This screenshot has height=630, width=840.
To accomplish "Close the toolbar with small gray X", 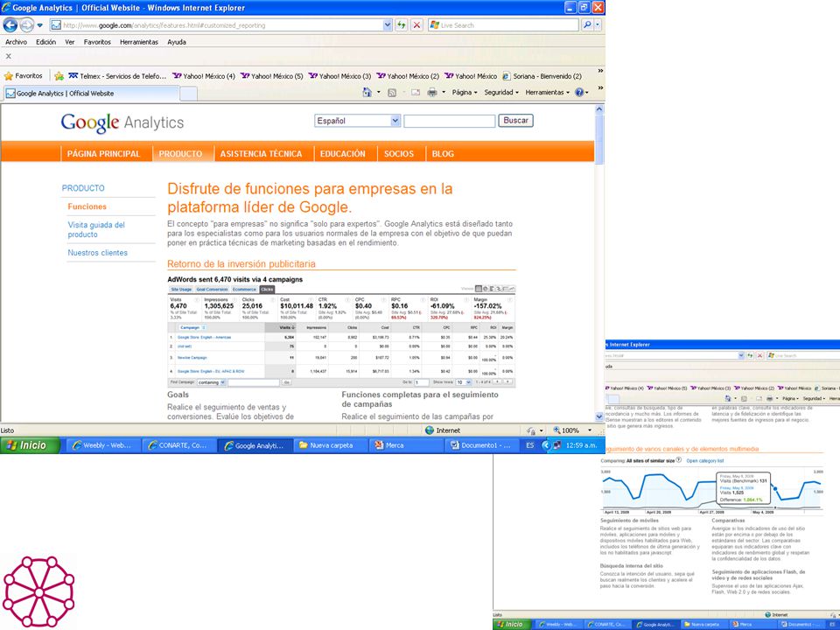I will (8, 56).
